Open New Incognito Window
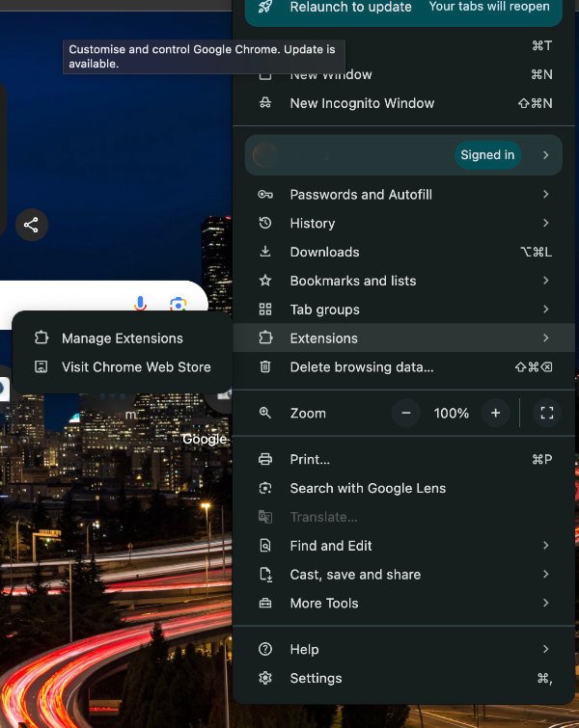579x728 pixels. tap(403, 103)
